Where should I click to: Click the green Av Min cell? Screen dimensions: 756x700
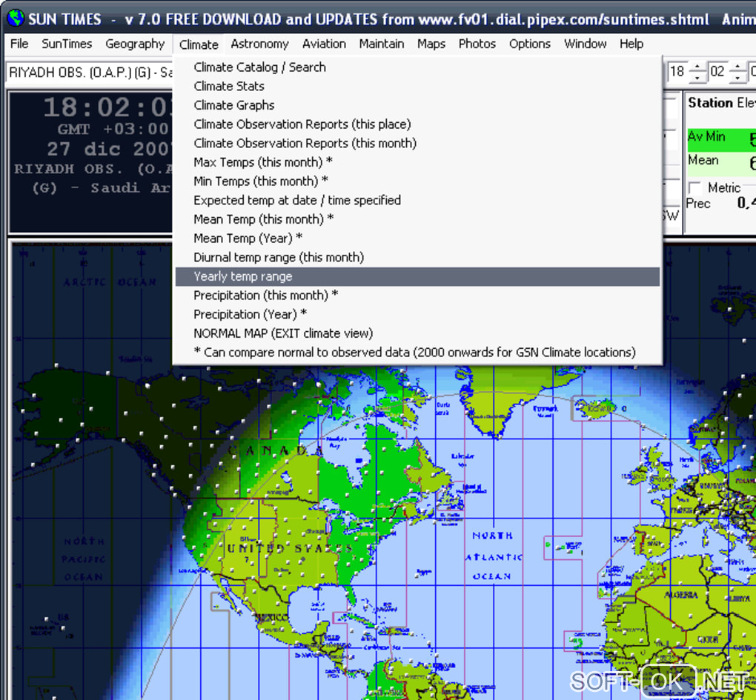tap(721, 140)
